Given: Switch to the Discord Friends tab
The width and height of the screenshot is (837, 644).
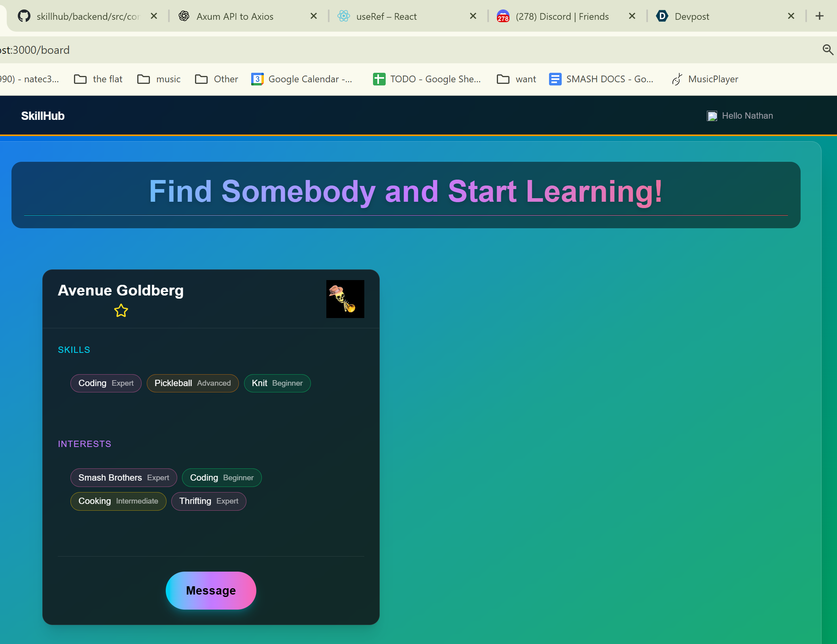Looking at the screenshot, I should point(562,17).
